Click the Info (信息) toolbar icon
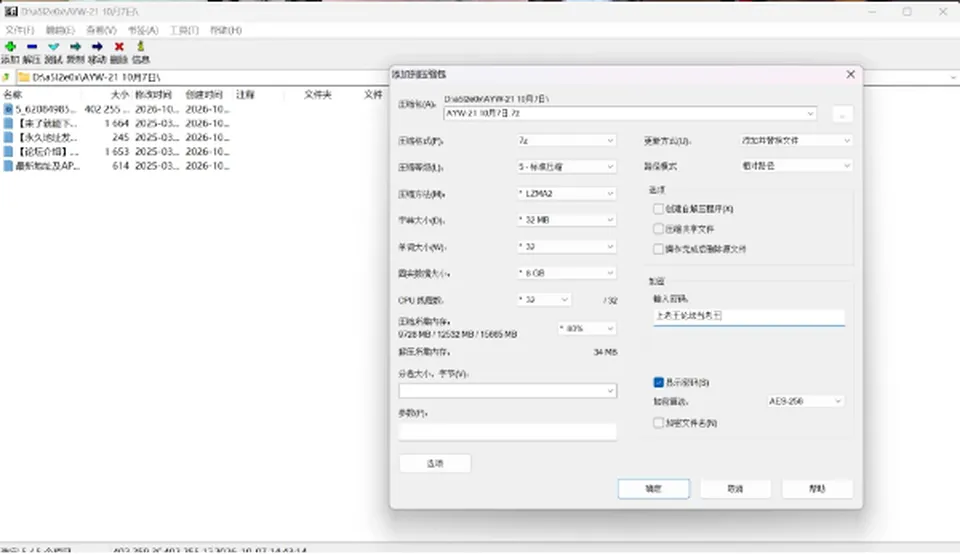 141,47
